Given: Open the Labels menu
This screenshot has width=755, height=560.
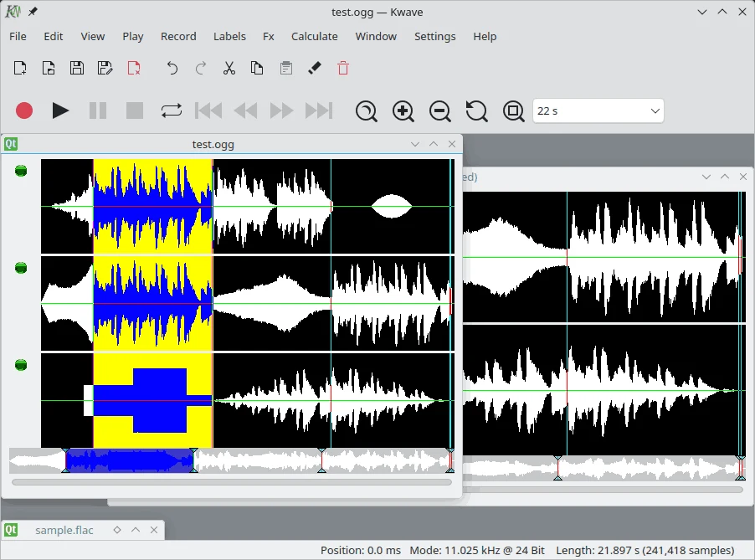Looking at the screenshot, I should coord(229,36).
